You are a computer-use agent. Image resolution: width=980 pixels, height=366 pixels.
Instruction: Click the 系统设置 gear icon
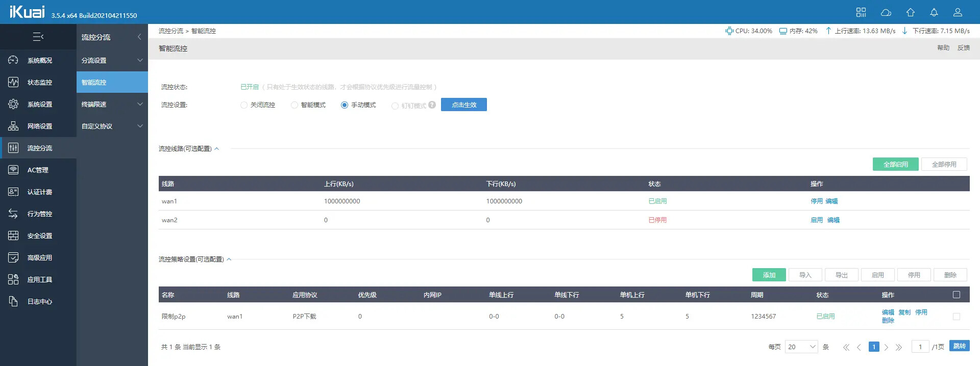pyautogui.click(x=13, y=104)
